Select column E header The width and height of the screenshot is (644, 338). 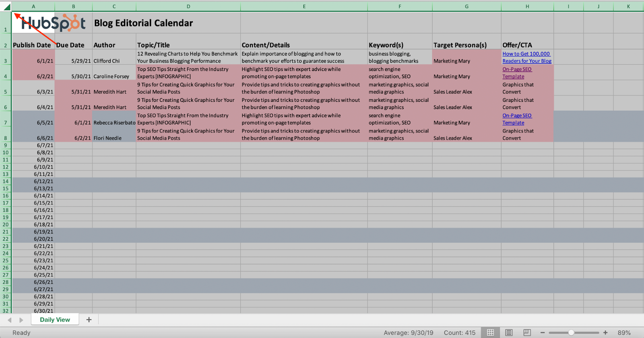[x=304, y=6]
